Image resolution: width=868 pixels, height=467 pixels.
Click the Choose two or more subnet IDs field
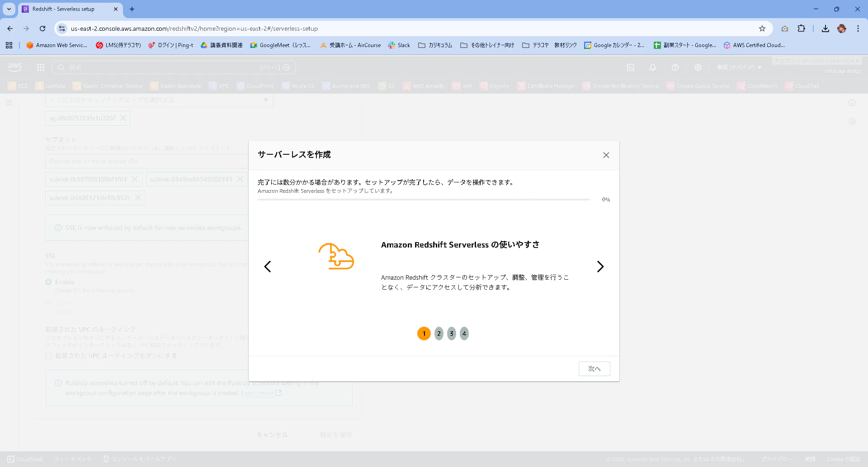click(147, 161)
